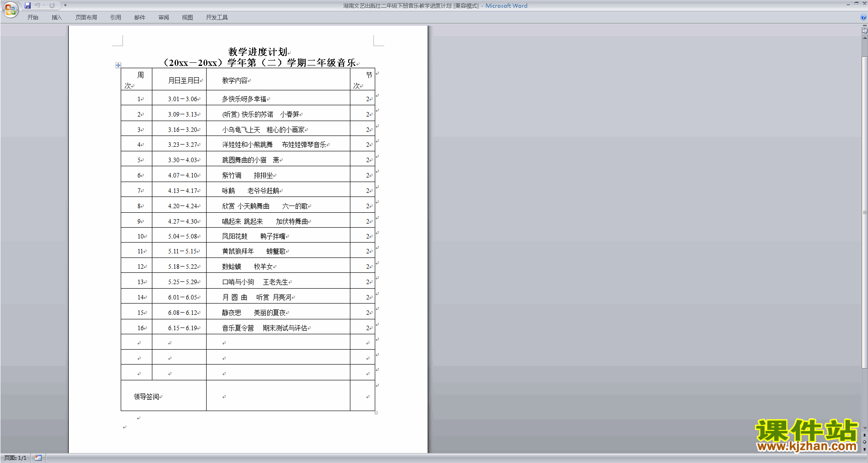
Task: Open the 审阅 ribbon tab
Action: tap(164, 17)
